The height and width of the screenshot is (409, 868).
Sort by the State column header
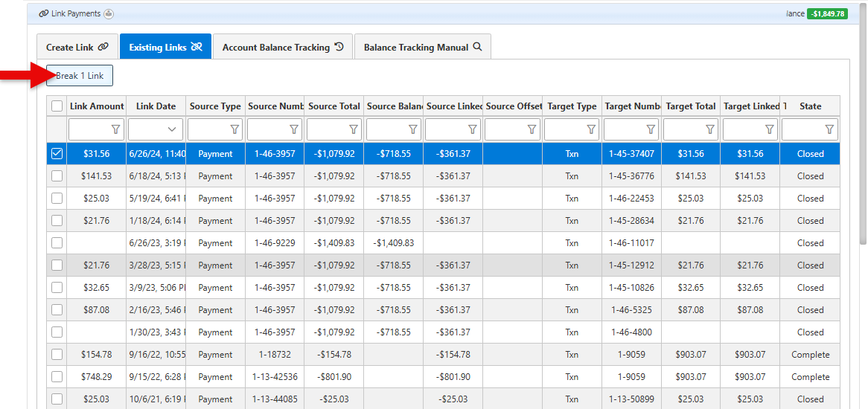pos(810,106)
